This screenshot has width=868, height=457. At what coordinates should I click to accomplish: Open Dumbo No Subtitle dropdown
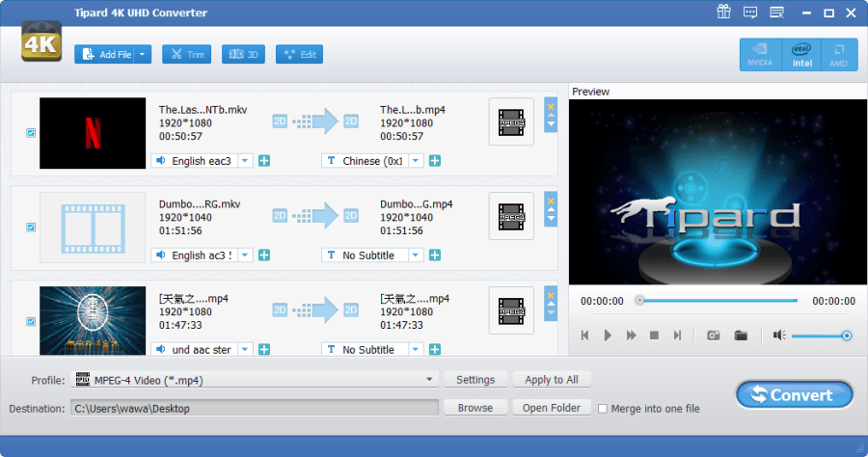415,255
